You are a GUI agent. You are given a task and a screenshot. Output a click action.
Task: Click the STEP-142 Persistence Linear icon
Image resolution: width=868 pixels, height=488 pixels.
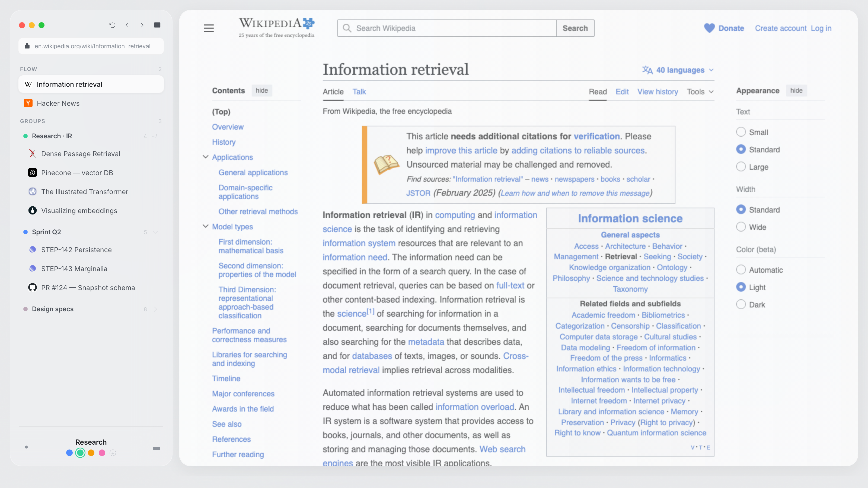[x=32, y=249]
